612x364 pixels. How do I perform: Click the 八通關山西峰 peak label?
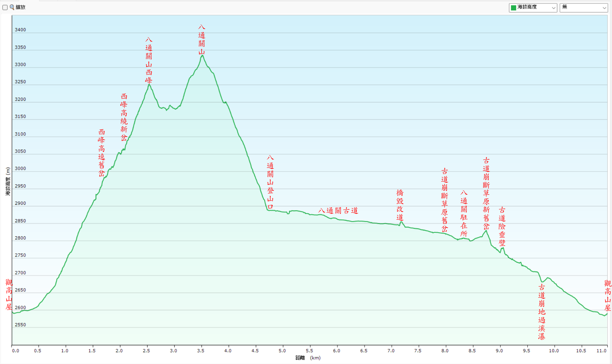point(149,60)
